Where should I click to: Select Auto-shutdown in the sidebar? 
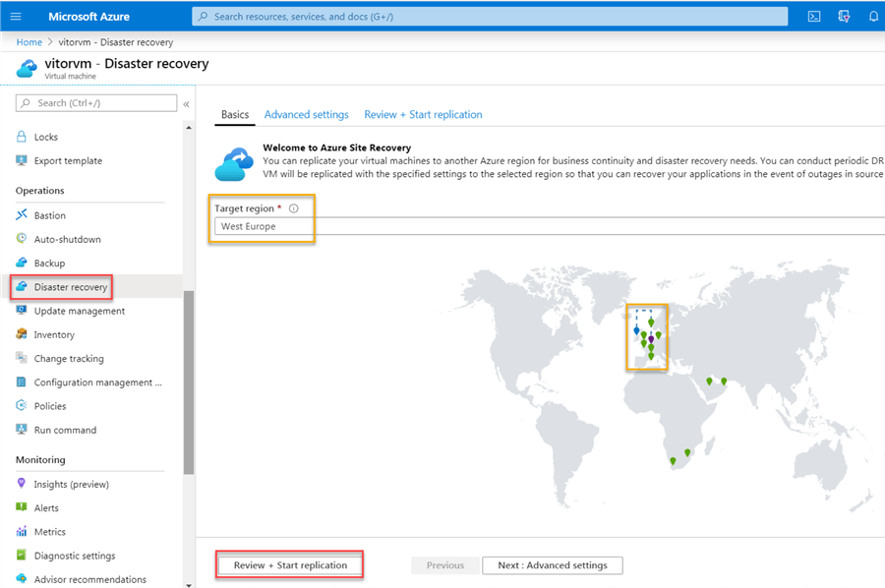(x=67, y=239)
